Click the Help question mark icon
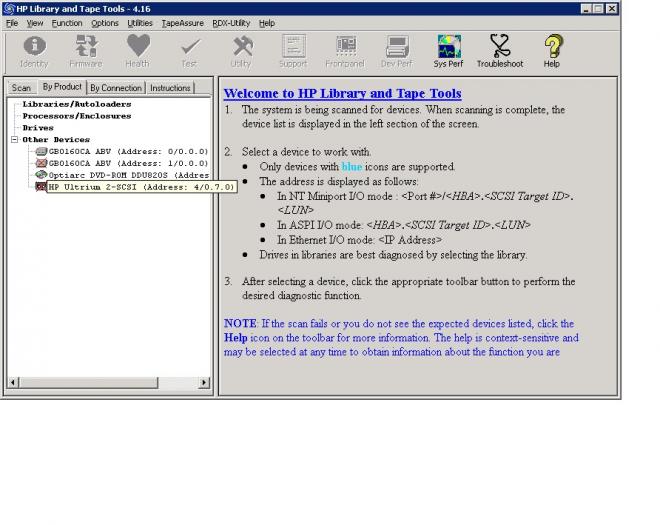 pyautogui.click(x=552, y=51)
